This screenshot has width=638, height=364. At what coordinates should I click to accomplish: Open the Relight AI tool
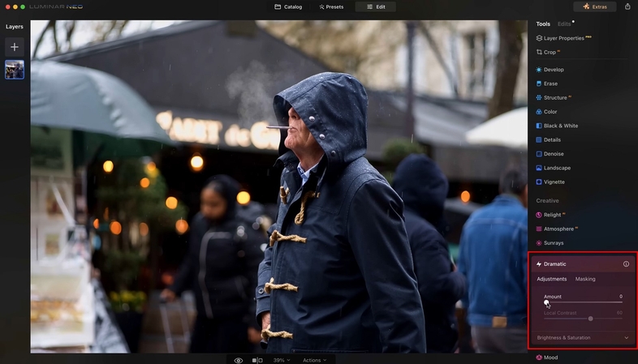pos(550,215)
